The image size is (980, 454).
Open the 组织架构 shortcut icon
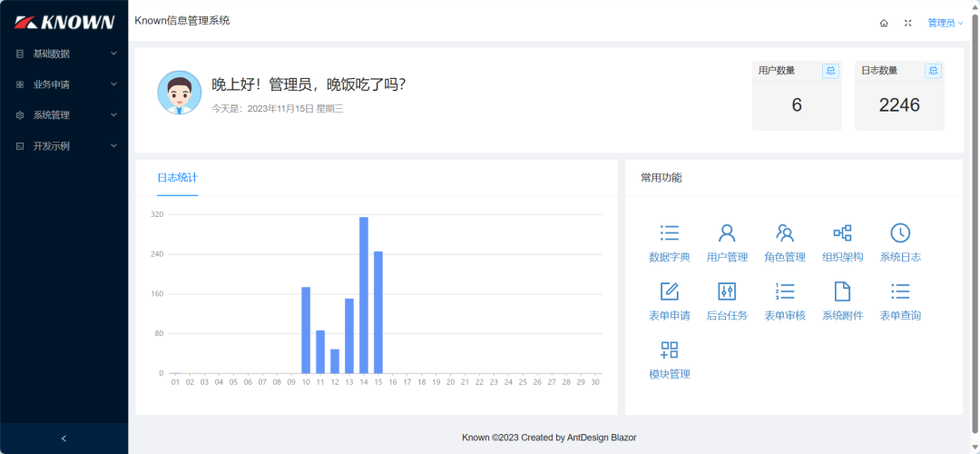pyautogui.click(x=842, y=233)
